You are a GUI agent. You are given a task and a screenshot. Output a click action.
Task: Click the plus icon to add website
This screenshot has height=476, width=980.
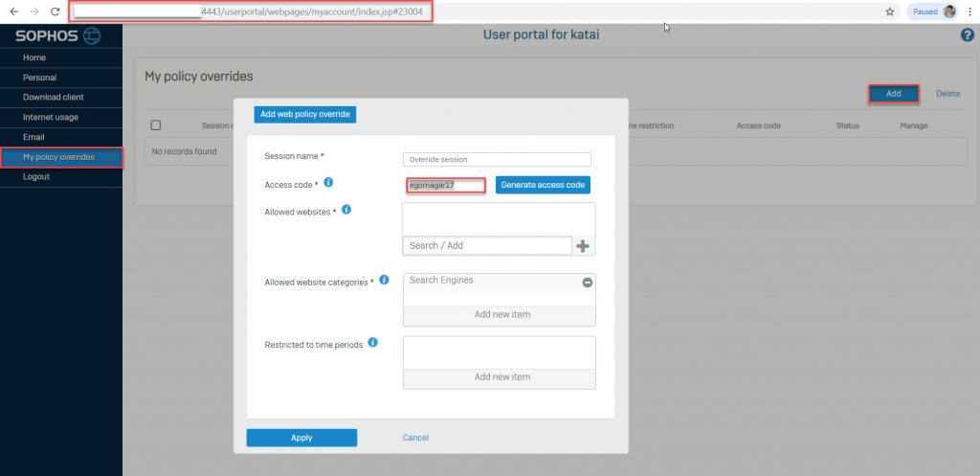(583, 246)
